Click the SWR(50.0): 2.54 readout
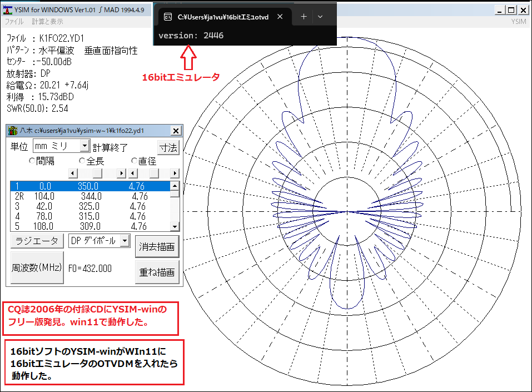The width and height of the screenshot is (532, 392). pos(37,108)
